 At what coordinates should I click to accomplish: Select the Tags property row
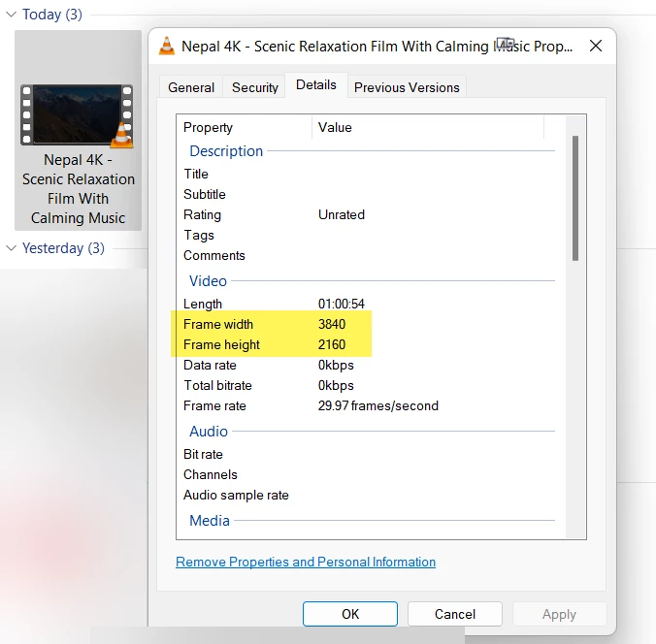(x=370, y=235)
